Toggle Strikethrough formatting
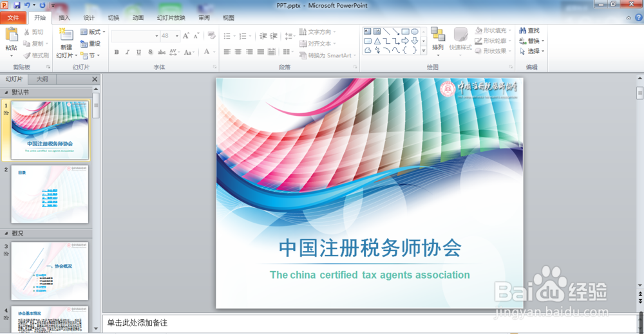Image resolution: width=644 pixels, height=334 pixels. click(162, 52)
